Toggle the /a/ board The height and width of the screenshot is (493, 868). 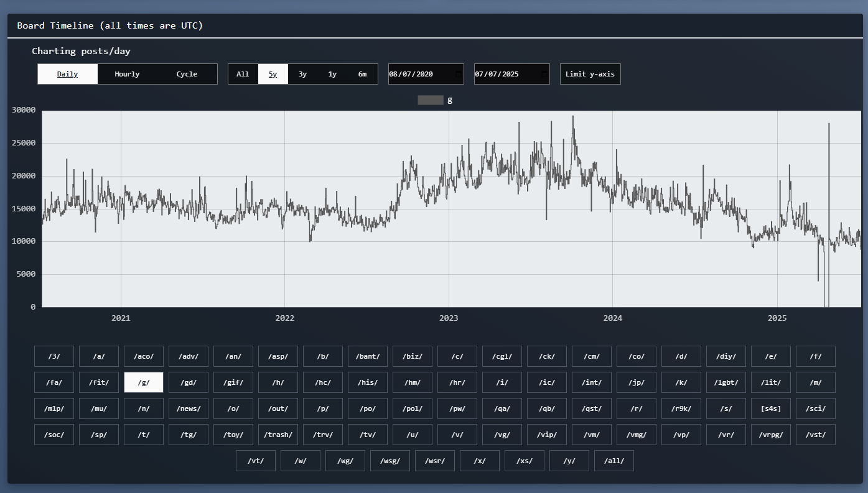click(99, 356)
